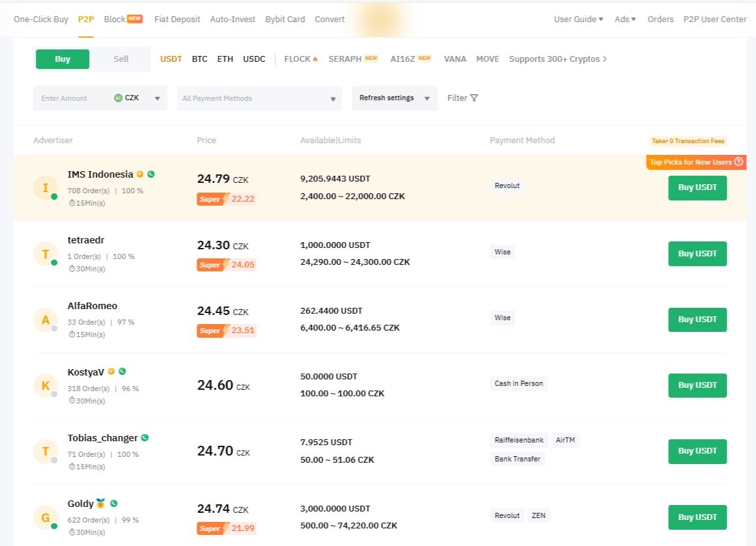Click the AlfaRomeo avatar
Screen dimensions: 756x546
[x=46, y=320]
